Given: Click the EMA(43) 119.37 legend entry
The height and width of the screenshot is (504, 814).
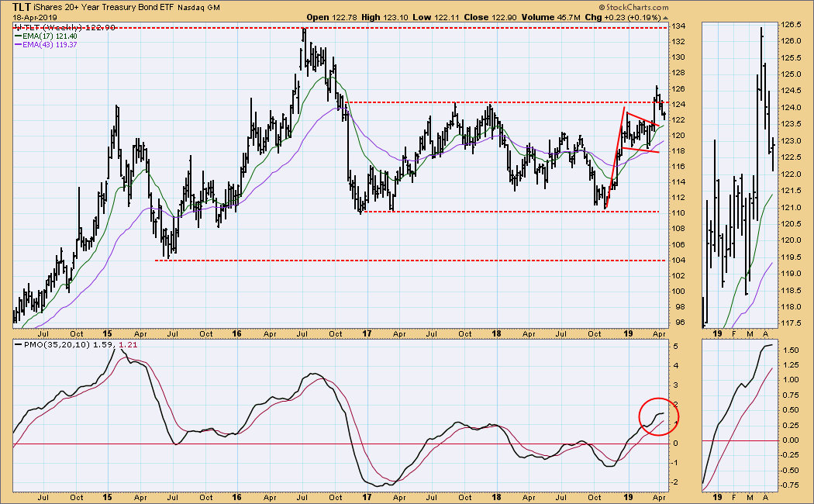Looking at the screenshot, I should point(47,45).
